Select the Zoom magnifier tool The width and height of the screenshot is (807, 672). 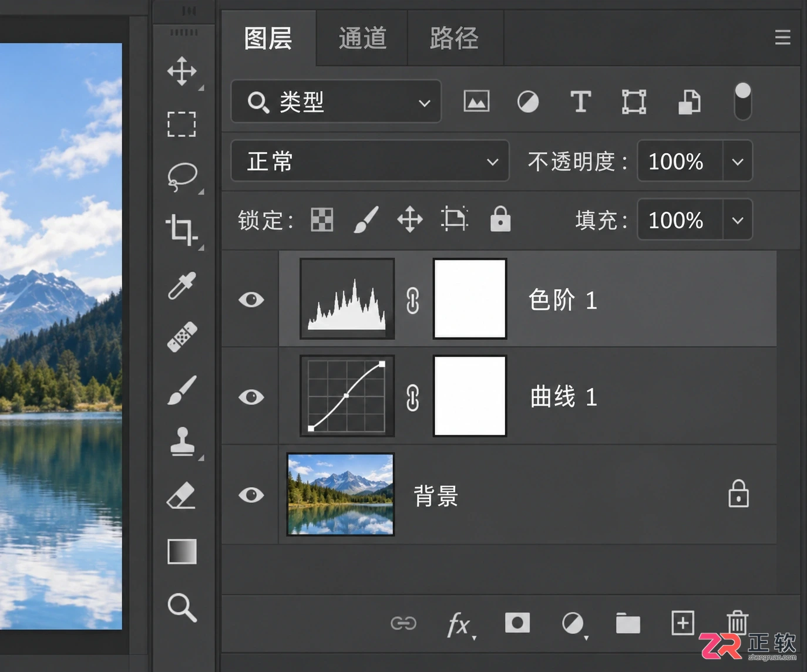(x=182, y=607)
